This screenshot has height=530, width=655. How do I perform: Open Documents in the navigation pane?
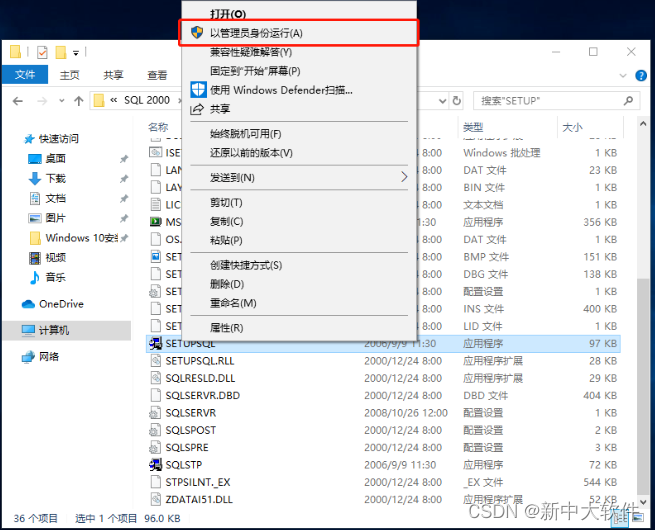click(56, 198)
